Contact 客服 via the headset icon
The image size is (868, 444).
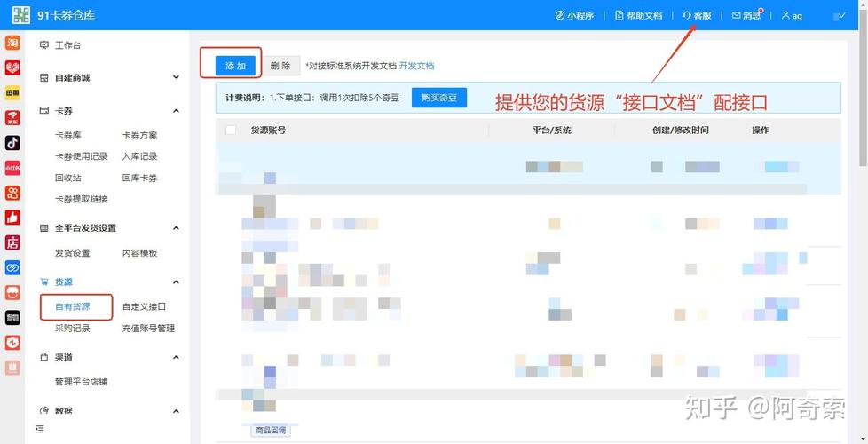tap(697, 15)
